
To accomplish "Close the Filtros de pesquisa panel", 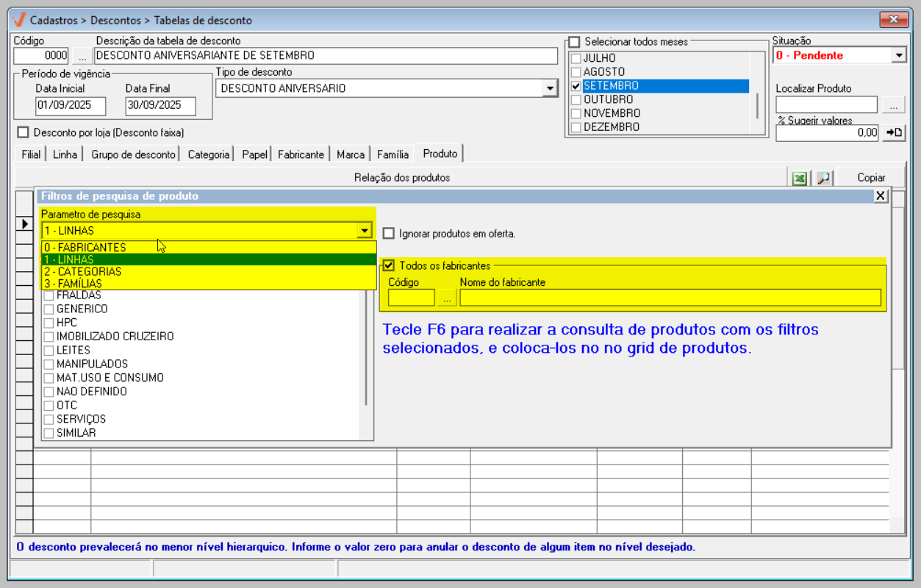I will (880, 196).
